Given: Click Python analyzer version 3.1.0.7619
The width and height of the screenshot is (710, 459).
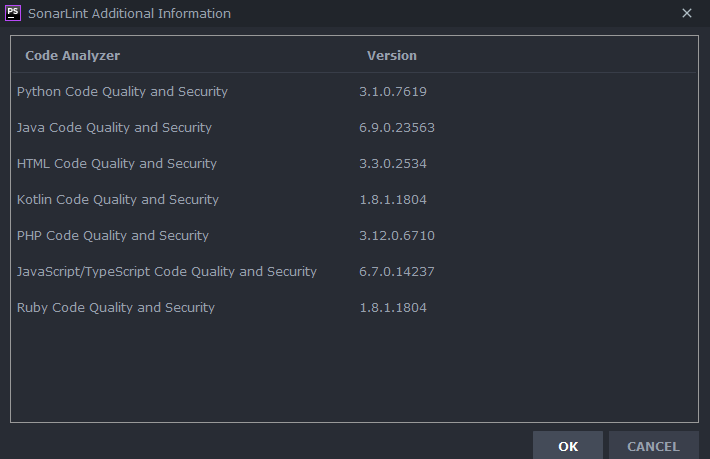Looking at the screenshot, I should (x=393, y=92).
